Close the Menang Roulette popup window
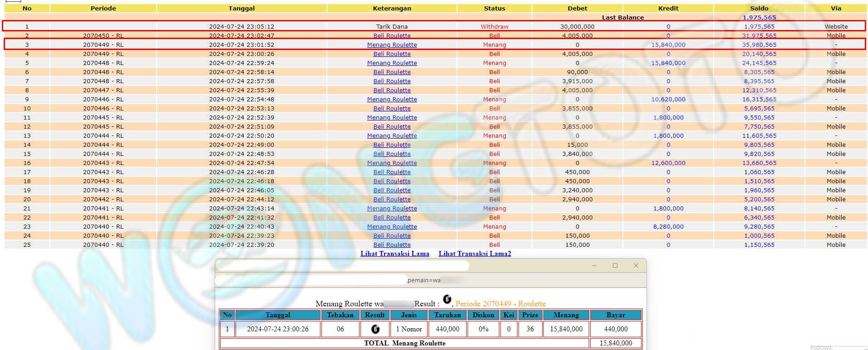This screenshot has height=350, width=868. (636, 265)
